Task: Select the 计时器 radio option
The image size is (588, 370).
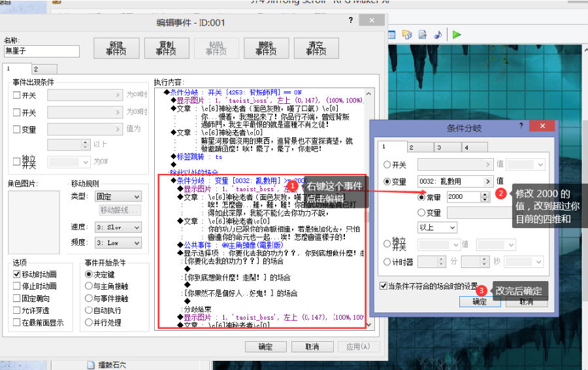Action: click(x=387, y=261)
